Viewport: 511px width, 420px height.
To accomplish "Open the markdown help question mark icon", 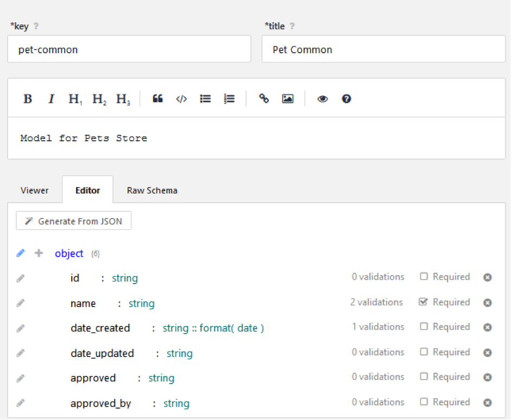I will (x=346, y=99).
